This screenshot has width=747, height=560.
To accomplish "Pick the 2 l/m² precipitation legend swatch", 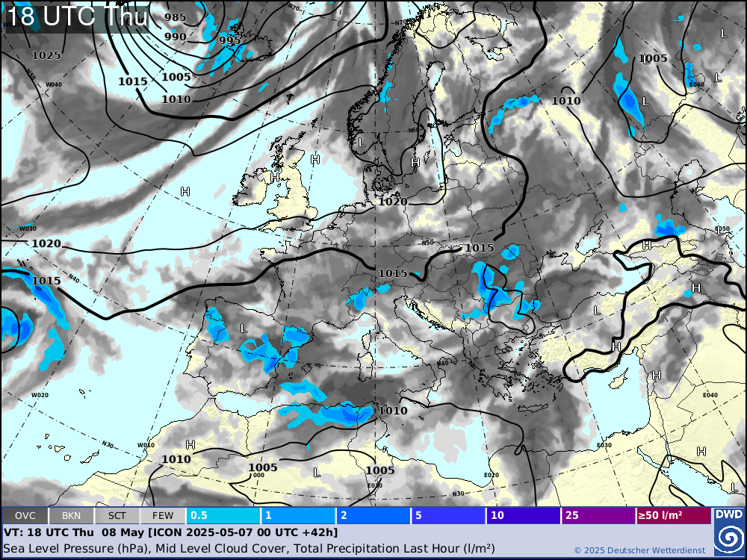I will click(x=373, y=516).
